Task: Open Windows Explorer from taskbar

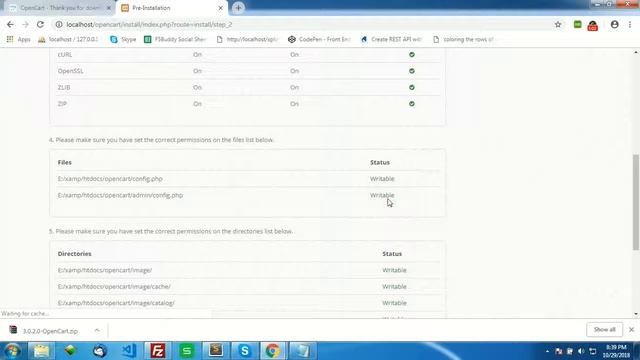Action: tap(41, 351)
